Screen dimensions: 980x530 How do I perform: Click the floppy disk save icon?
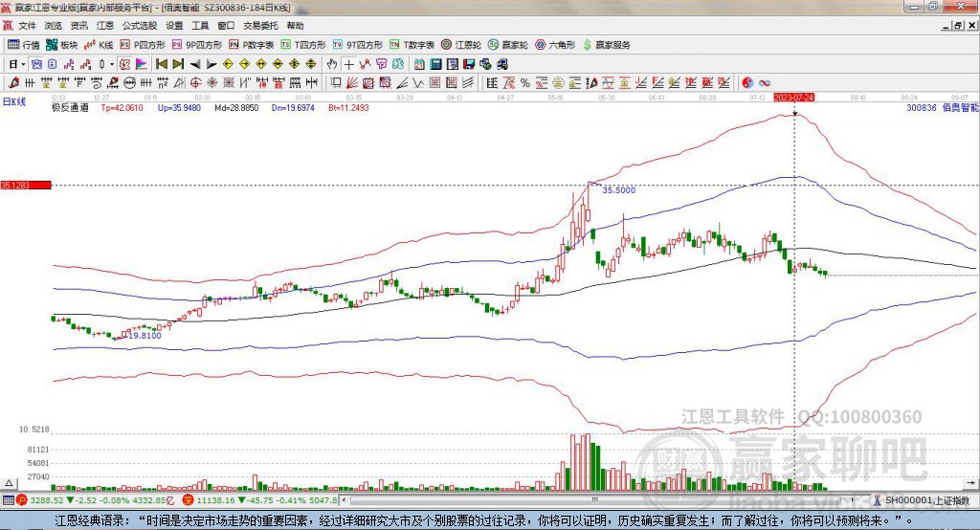click(x=469, y=64)
